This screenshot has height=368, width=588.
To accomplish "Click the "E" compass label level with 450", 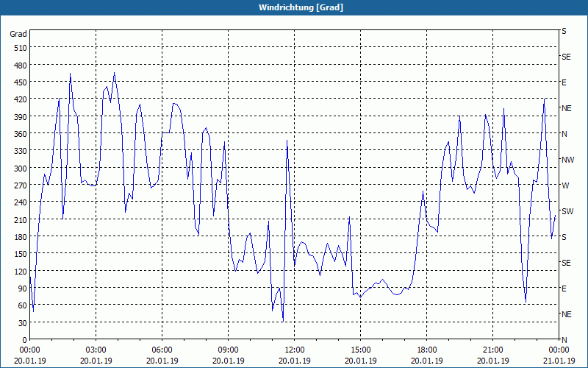I will [x=564, y=82].
